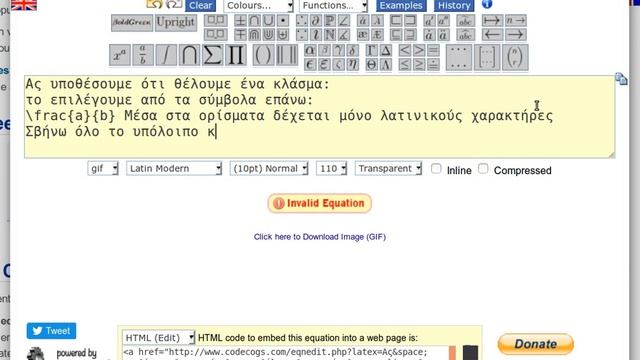Select the BoldGreek style button
The image size is (640, 360).
pos(132,22)
